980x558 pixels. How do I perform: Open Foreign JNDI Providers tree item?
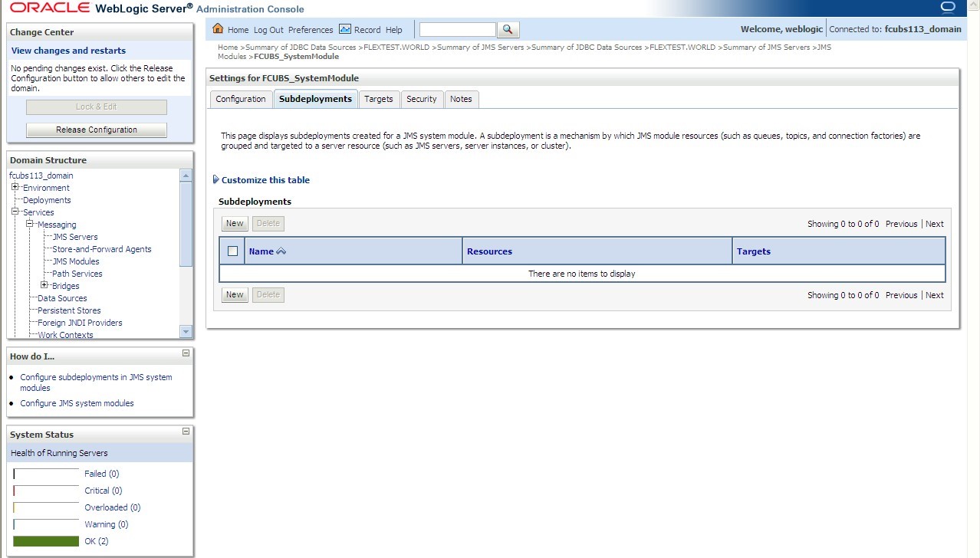pos(80,323)
